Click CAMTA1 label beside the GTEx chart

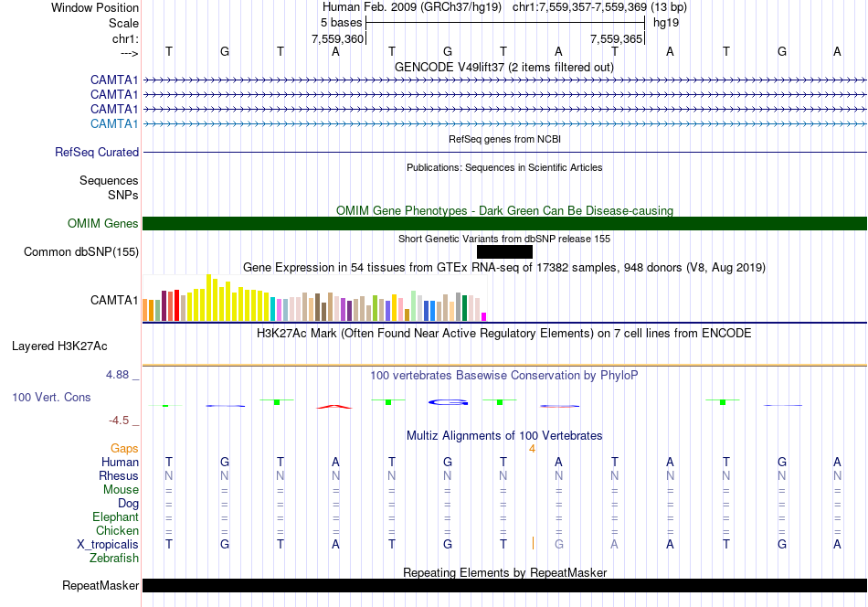[114, 300]
